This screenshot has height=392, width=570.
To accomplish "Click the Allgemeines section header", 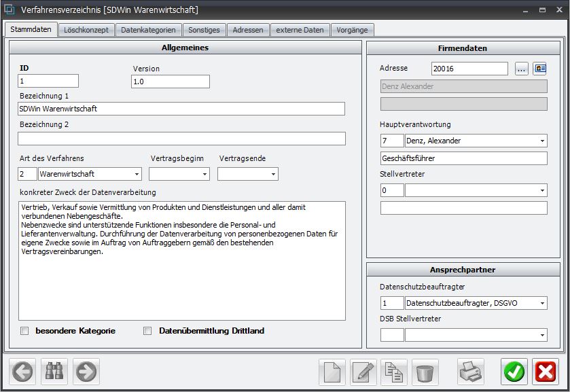I will [x=185, y=48].
